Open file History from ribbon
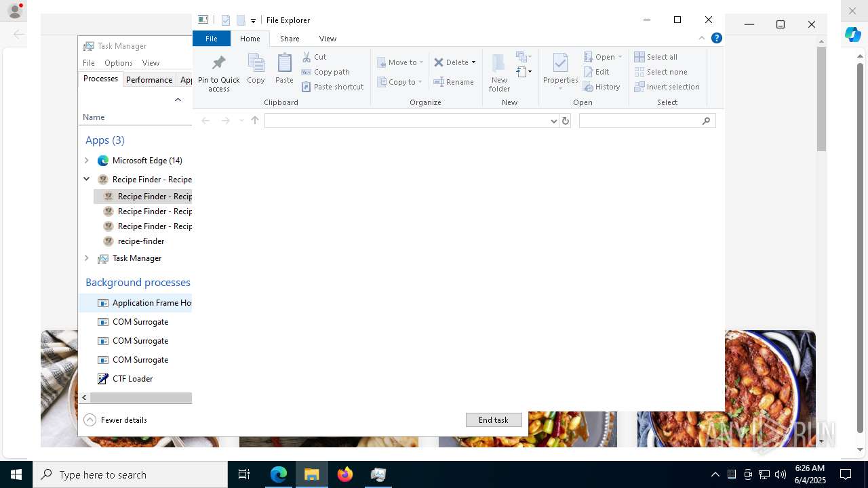The height and width of the screenshot is (488, 868). tap(601, 87)
